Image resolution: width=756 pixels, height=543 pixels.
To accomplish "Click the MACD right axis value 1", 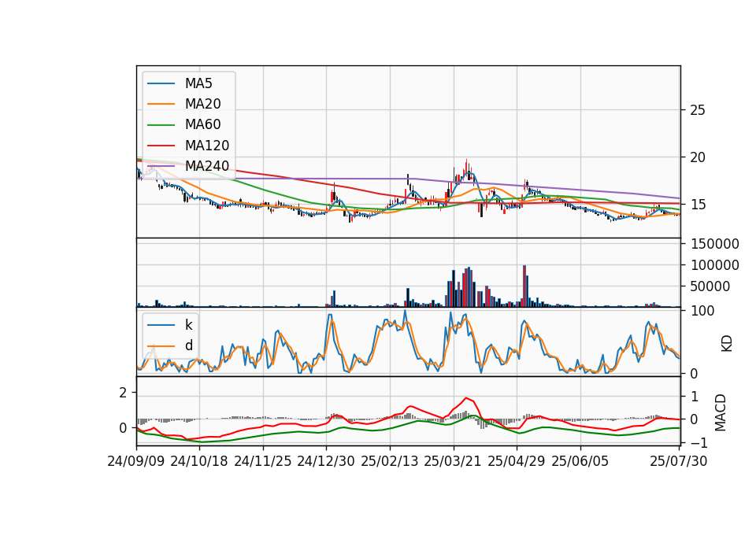I will [x=695, y=397].
